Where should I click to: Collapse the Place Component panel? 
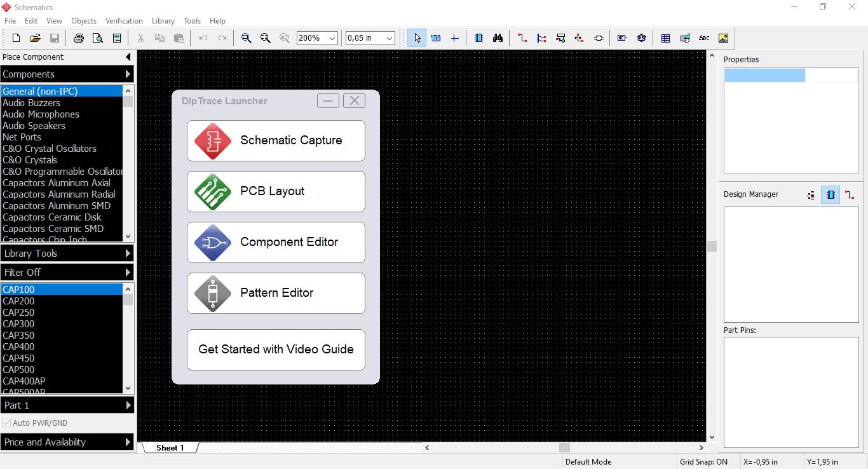pyautogui.click(x=128, y=57)
